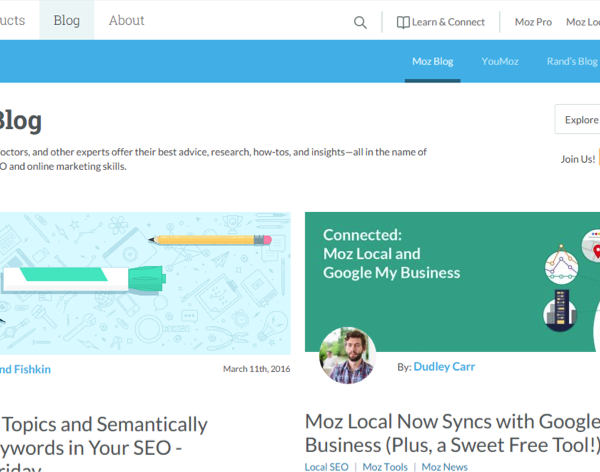This screenshot has width=600, height=472.
Task: Switch to the YouMoz tab
Action: [x=500, y=61]
